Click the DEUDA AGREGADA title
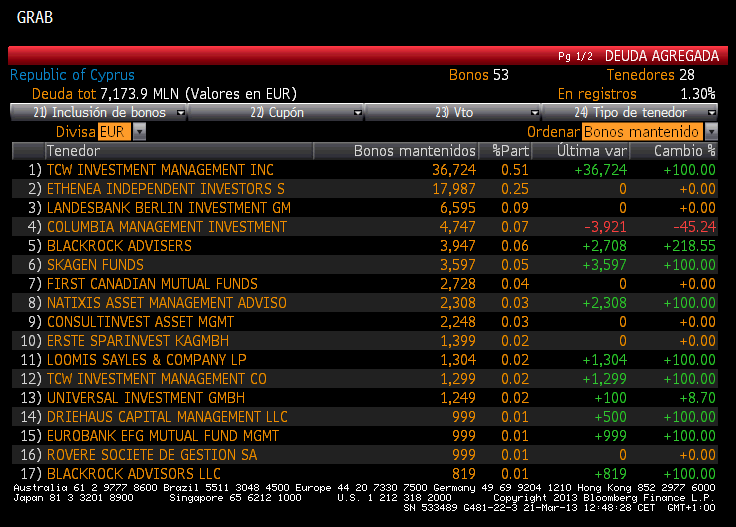The height and width of the screenshot is (527, 736). [662, 56]
